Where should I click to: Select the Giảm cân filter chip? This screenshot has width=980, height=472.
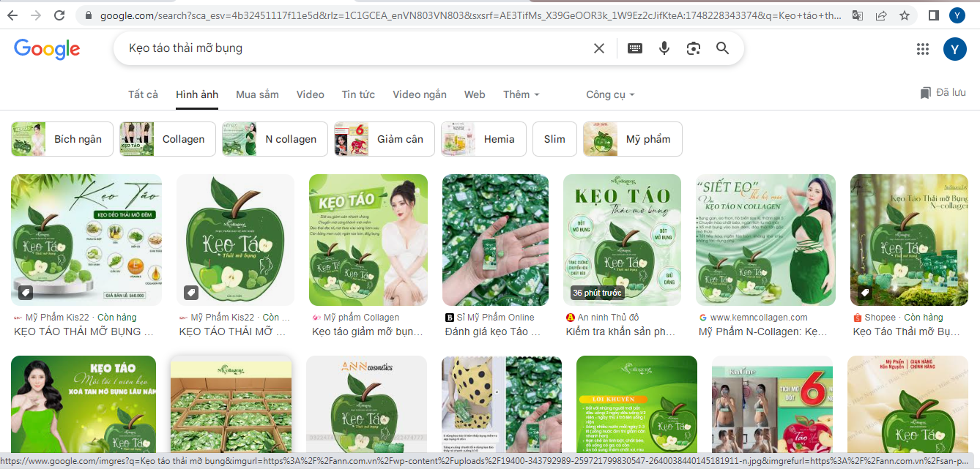tap(384, 138)
